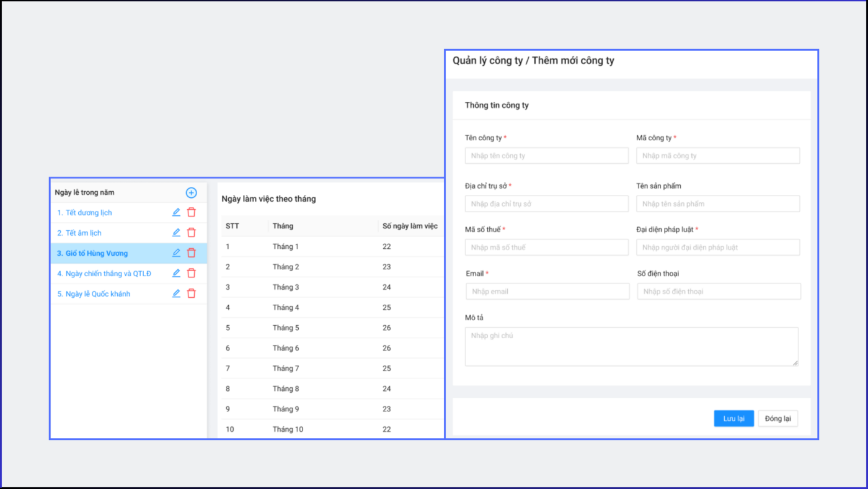Click the Ngày làm việc theo tháng heading

click(269, 199)
